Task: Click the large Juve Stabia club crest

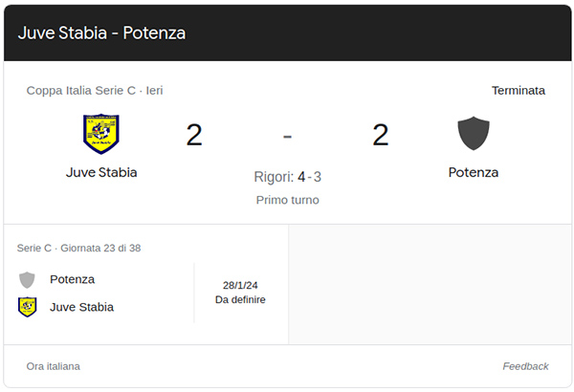Action: (x=100, y=134)
